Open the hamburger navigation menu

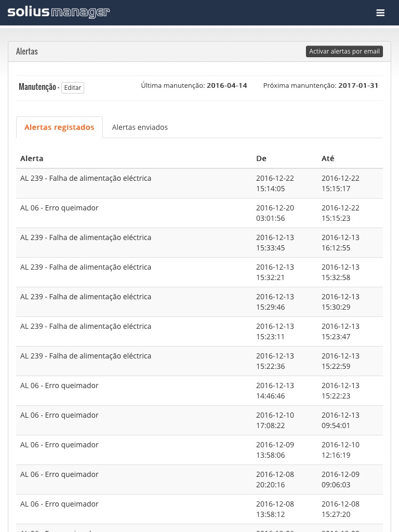[x=380, y=13]
